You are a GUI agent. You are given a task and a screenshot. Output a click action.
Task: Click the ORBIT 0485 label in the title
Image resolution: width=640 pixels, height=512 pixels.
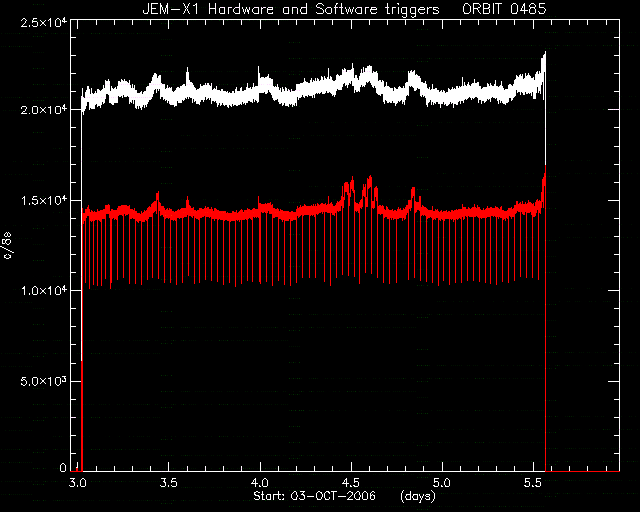pos(504,9)
